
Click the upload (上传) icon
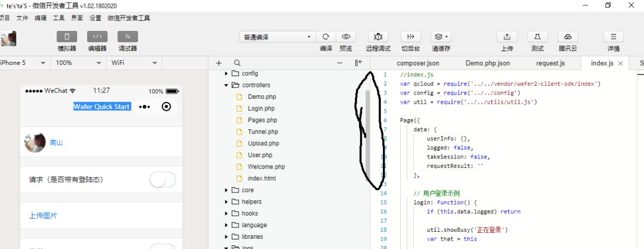click(x=507, y=36)
